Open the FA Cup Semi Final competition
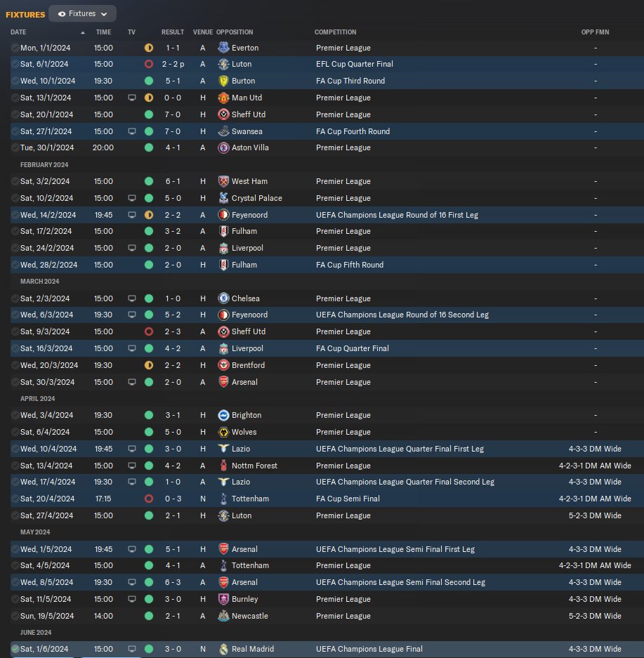The image size is (644, 658). 348,499
